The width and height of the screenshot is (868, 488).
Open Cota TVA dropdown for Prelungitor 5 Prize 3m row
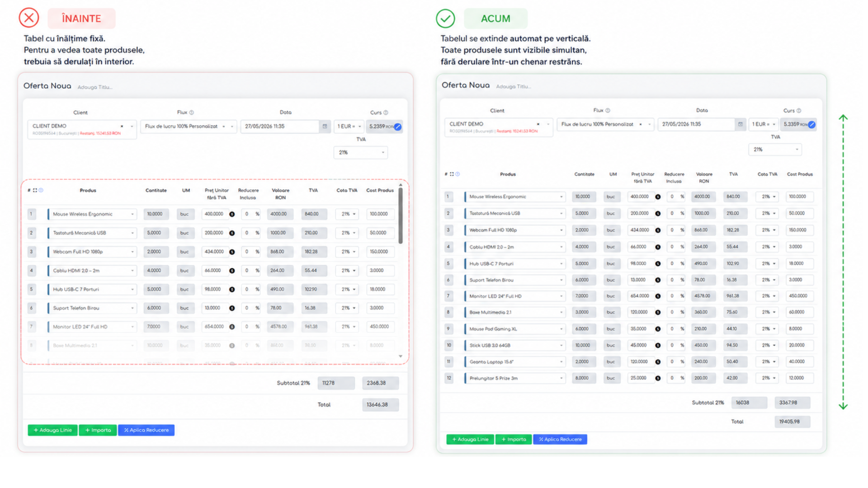767,378
